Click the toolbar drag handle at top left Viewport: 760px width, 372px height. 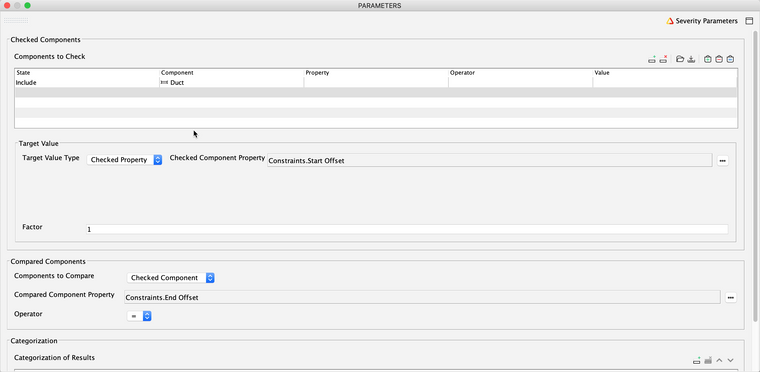[16, 21]
